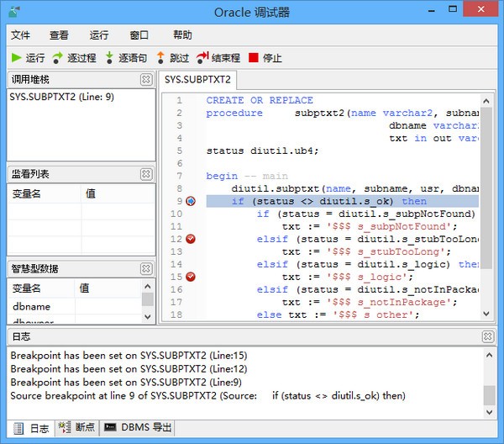Toggle the breakpoint marker on line 12
Image resolution: width=504 pixels, height=444 pixels.
[x=191, y=240]
